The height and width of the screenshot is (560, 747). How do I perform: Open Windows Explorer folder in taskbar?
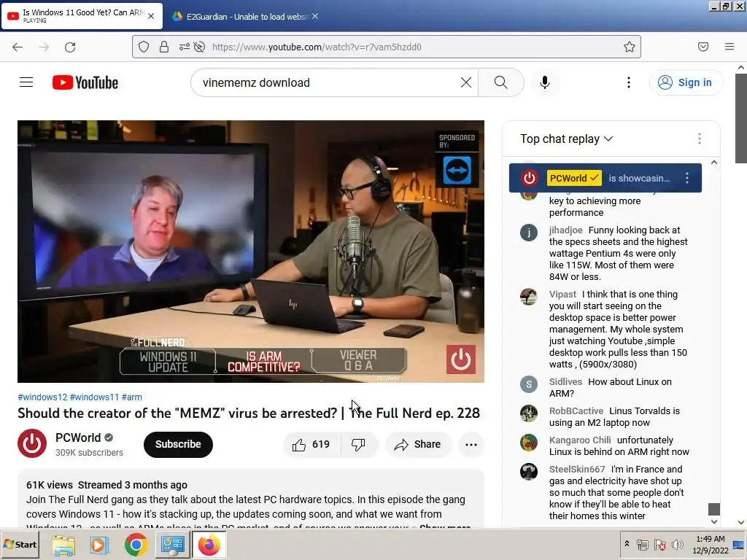tap(63, 544)
